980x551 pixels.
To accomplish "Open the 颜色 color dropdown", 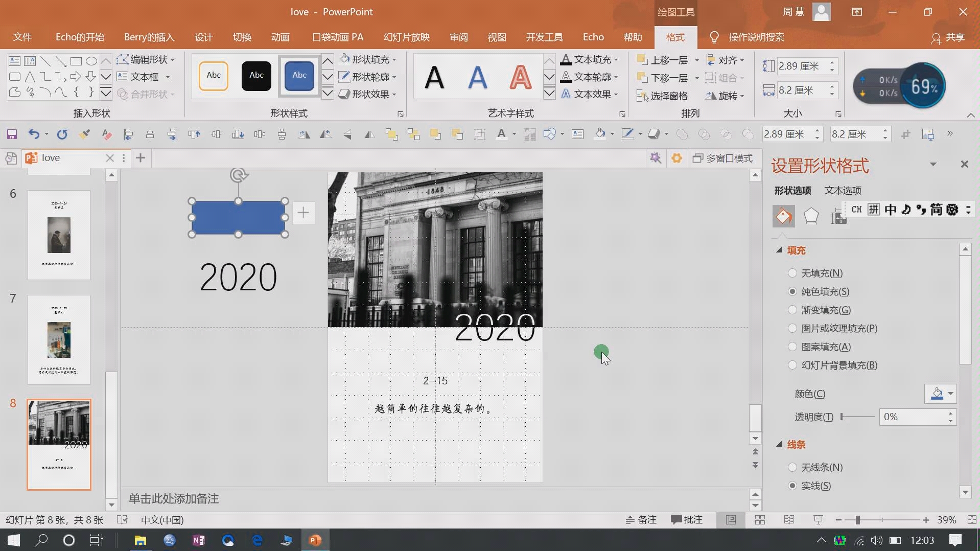I will [940, 394].
